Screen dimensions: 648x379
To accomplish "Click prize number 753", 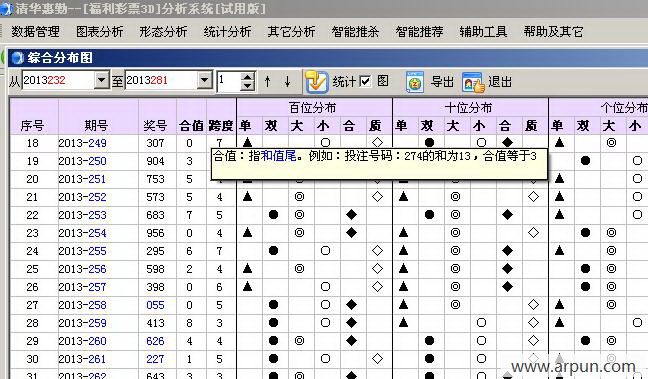I will click(155, 179).
